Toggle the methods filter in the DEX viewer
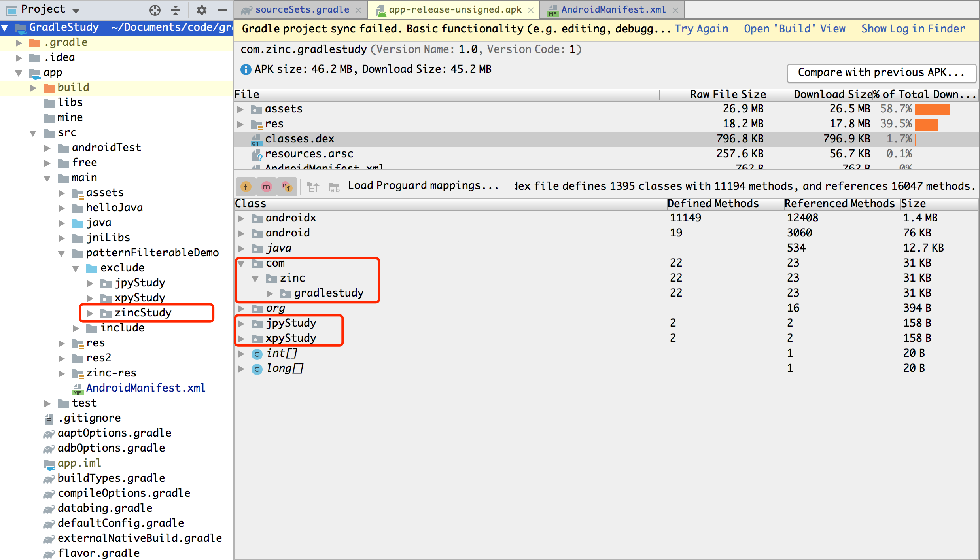980x560 pixels. tap(266, 186)
